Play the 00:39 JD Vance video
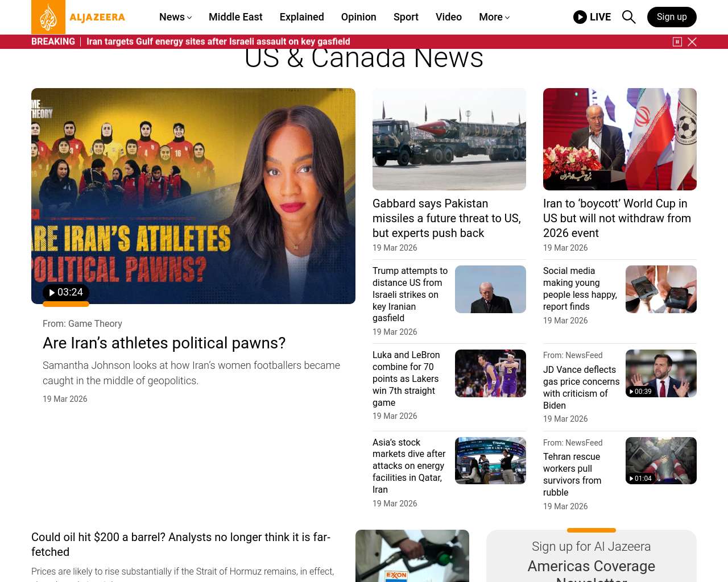This screenshot has height=582, width=728. (x=640, y=392)
